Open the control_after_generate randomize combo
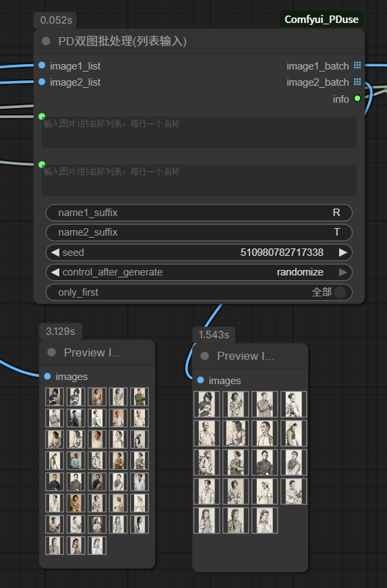This screenshot has width=387, height=588. click(199, 272)
